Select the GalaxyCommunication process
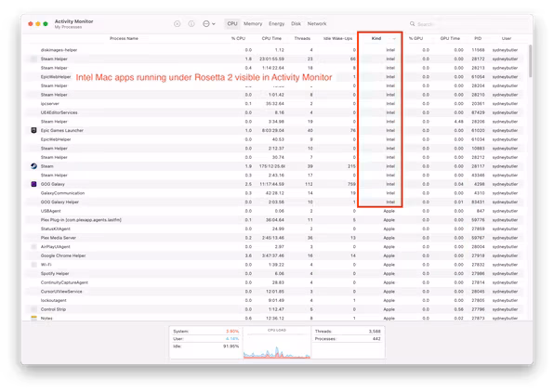Viewport: 554px width, 392px height. pyautogui.click(x=62, y=193)
